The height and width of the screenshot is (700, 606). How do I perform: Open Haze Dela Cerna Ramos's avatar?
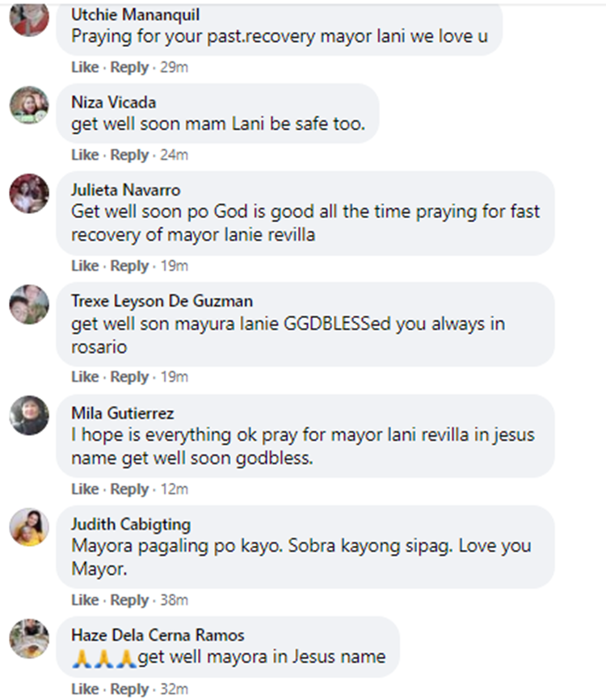29,639
